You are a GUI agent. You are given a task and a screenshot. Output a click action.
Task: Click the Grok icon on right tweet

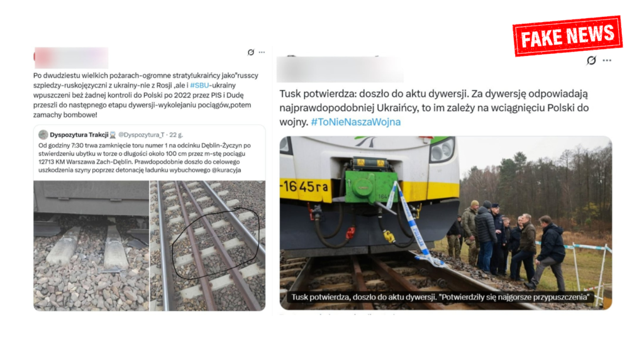pyautogui.click(x=591, y=60)
